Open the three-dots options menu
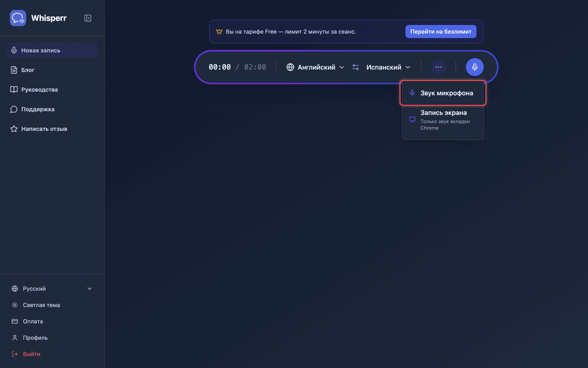 click(438, 67)
